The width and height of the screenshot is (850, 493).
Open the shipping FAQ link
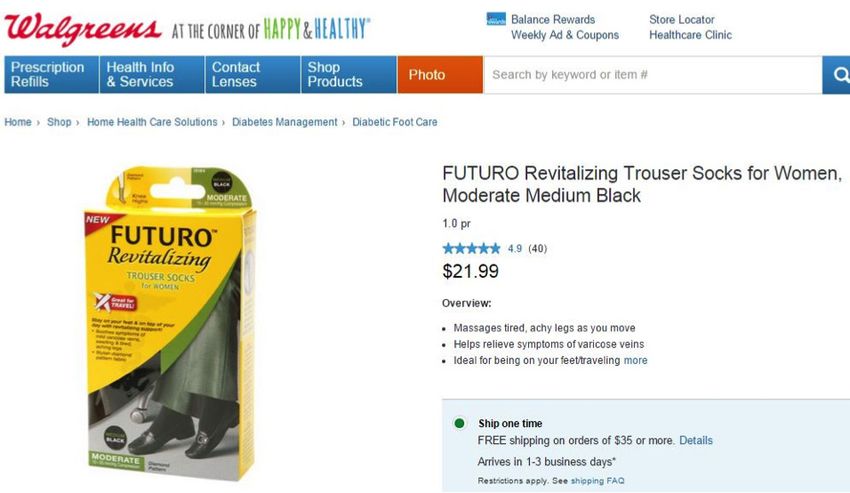[597, 481]
